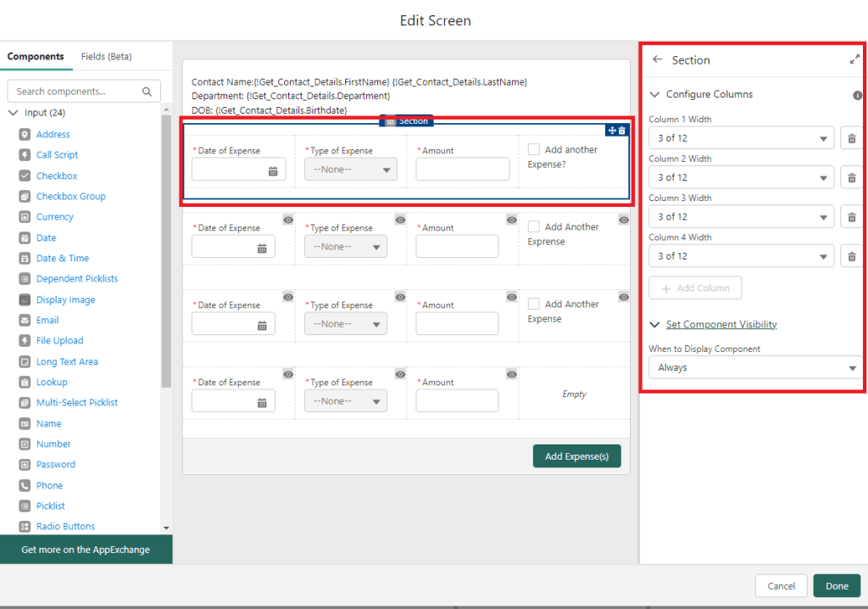Image resolution: width=868 pixels, height=609 pixels.
Task: Open date picker in first Date of Expense
Action: point(273,170)
